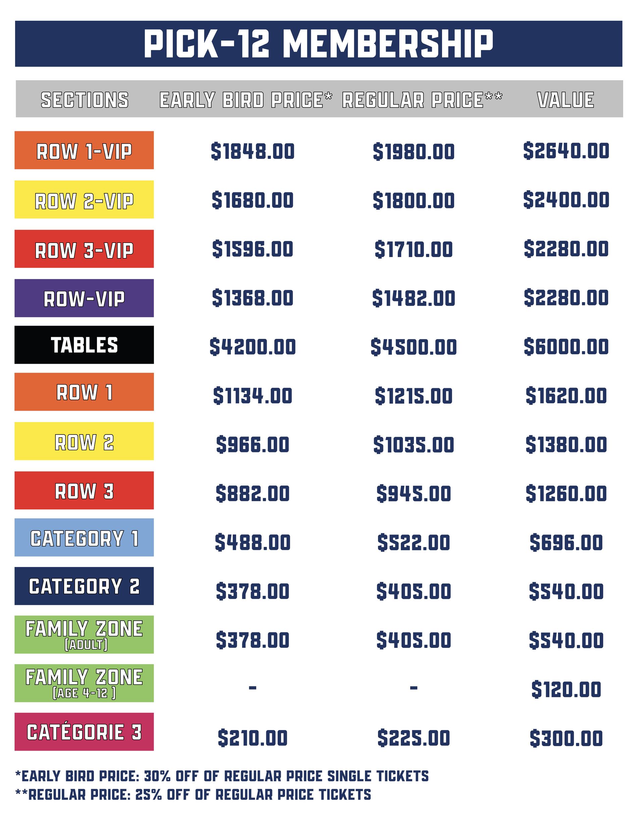The height and width of the screenshot is (817, 644).
Task: Click the $120.00 Family Zone child value
Action: coord(566,689)
